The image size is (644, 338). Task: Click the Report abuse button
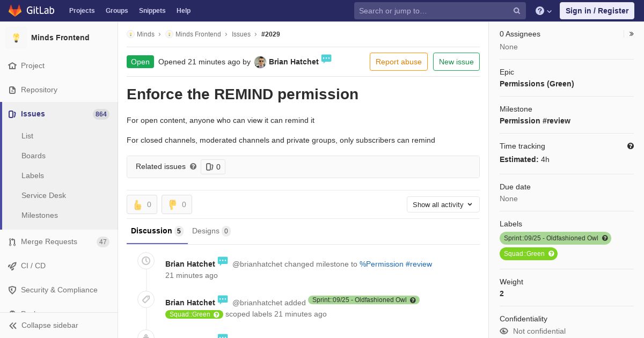coord(399,62)
